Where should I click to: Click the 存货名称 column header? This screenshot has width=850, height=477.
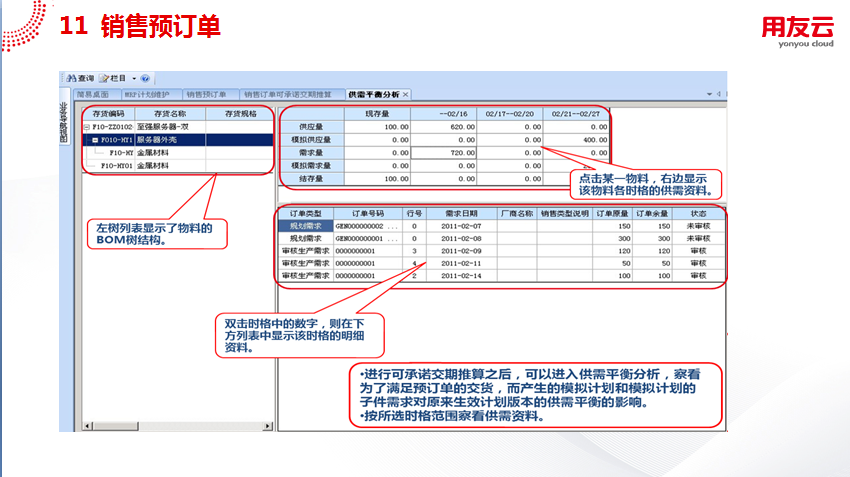tap(170, 114)
